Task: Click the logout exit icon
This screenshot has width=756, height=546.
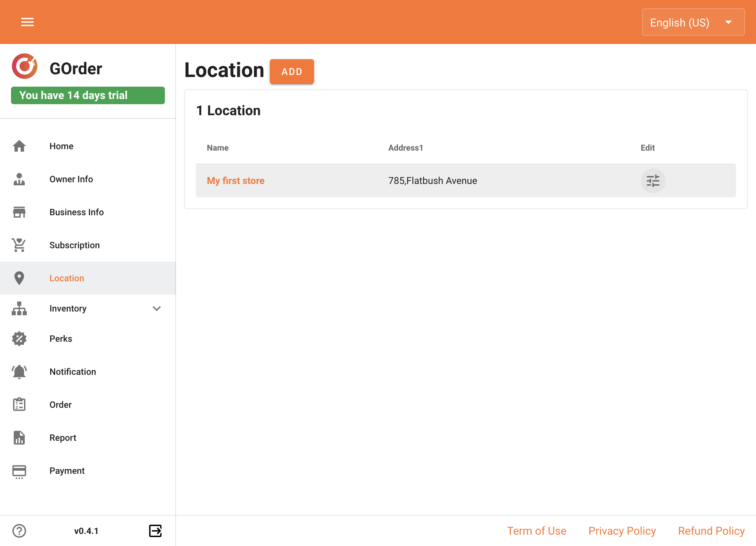Action: pos(155,531)
